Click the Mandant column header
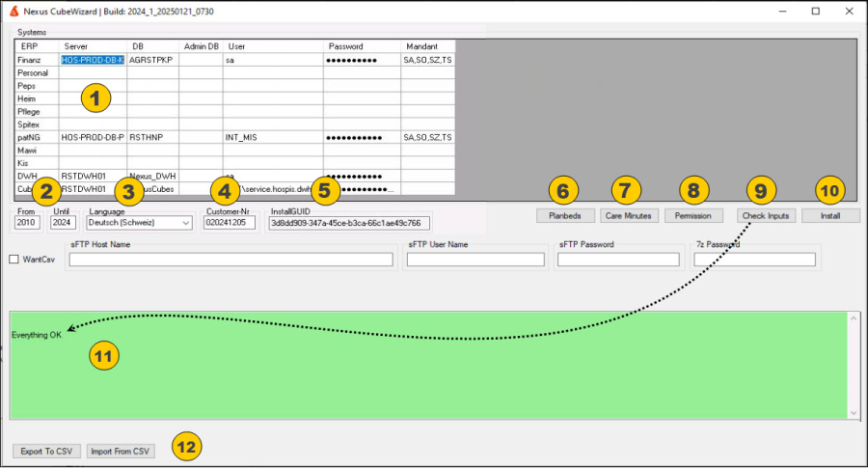This screenshot has height=468, width=868. 428,46
